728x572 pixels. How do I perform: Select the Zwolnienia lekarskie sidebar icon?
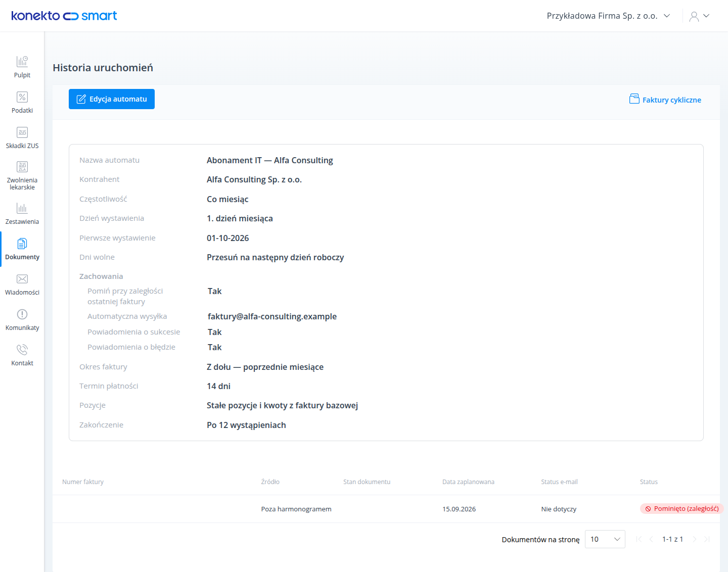tap(22, 167)
